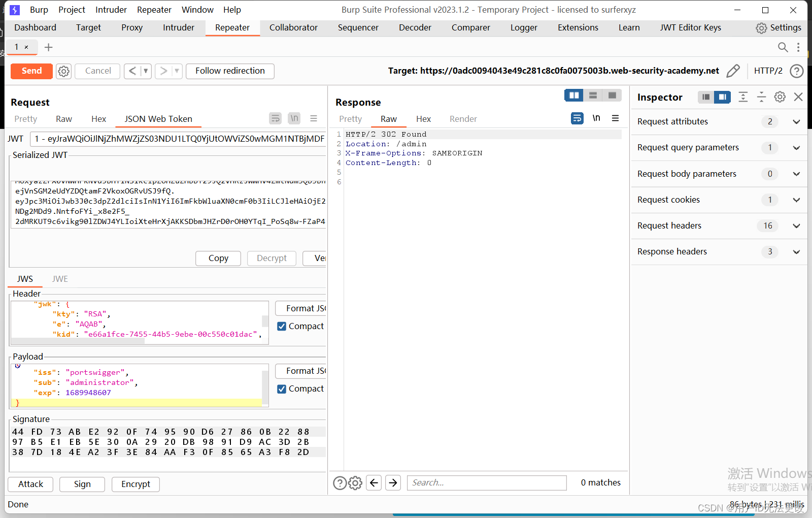
Task: Click the Follow redirection button
Action: coord(230,71)
